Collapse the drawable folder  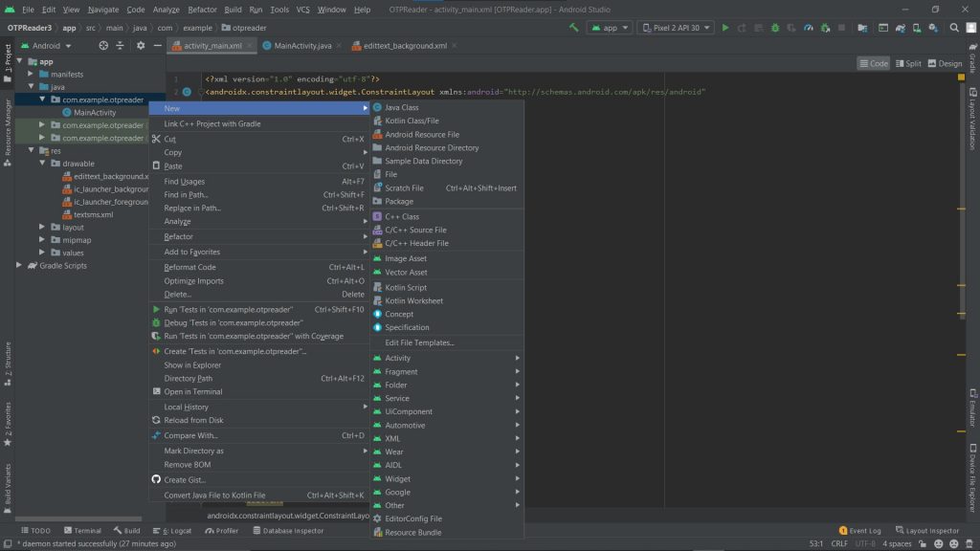click(x=42, y=163)
